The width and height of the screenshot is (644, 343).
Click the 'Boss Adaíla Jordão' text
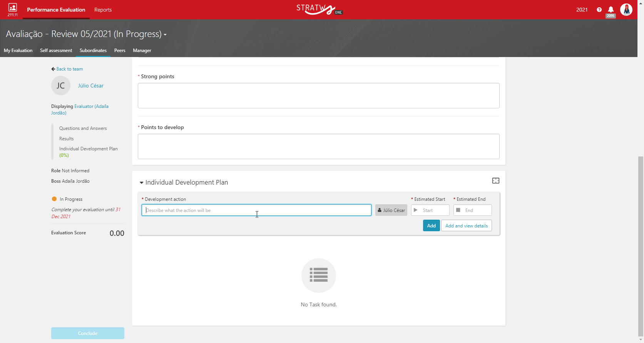[70, 181]
